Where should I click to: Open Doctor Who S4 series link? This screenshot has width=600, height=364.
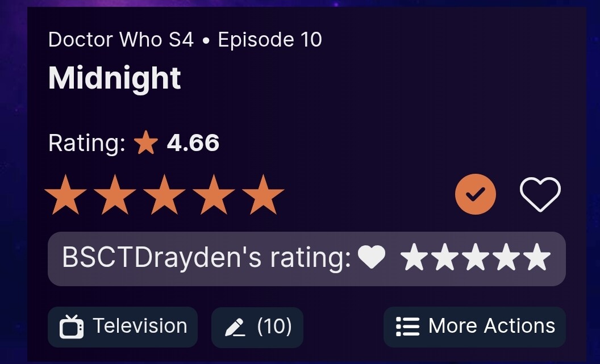pyautogui.click(x=121, y=40)
